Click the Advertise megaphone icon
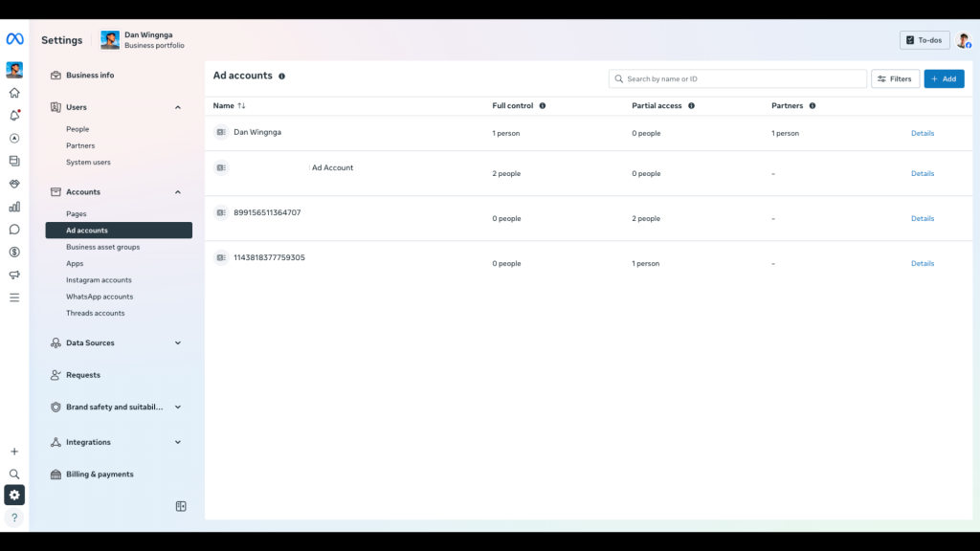Viewport: 980px width, 551px height. pos(13,275)
